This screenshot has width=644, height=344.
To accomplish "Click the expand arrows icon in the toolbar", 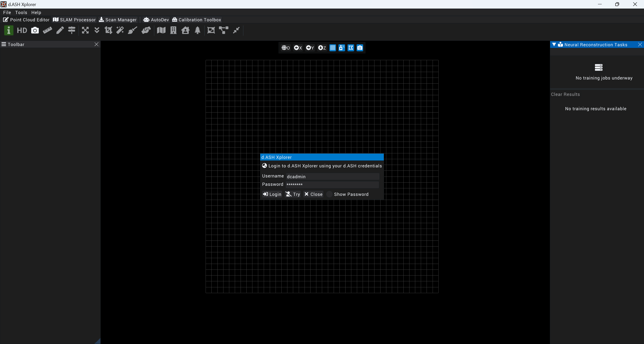I will [85, 30].
